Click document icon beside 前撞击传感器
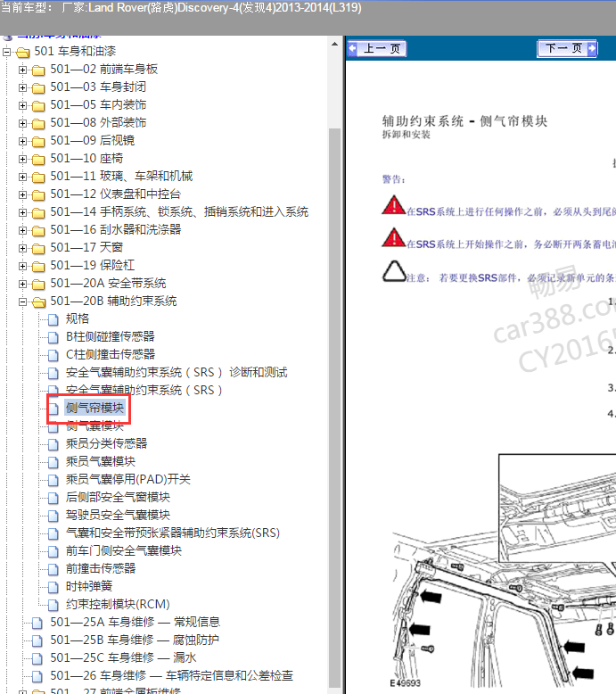The width and height of the screenshot is (616, 694). [x=53, y=569]
